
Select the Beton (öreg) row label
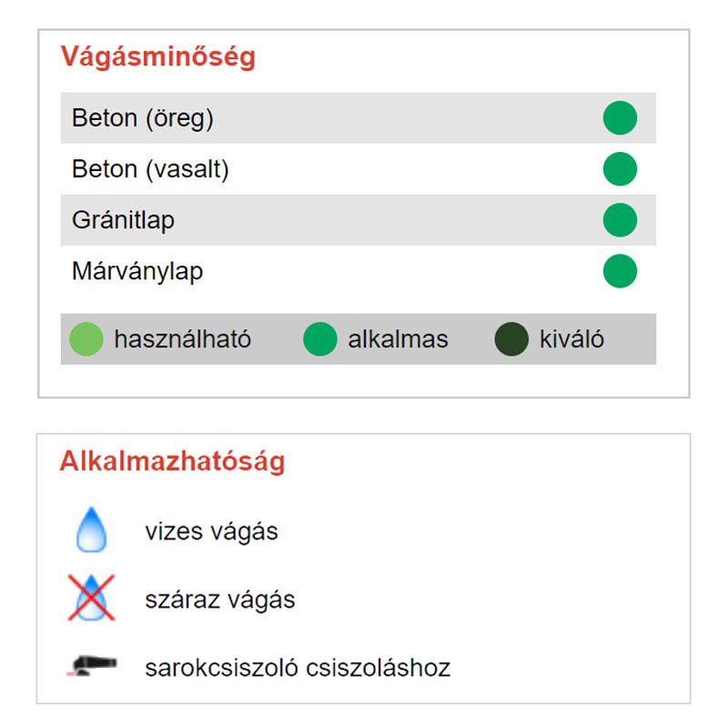click(143, 118)
